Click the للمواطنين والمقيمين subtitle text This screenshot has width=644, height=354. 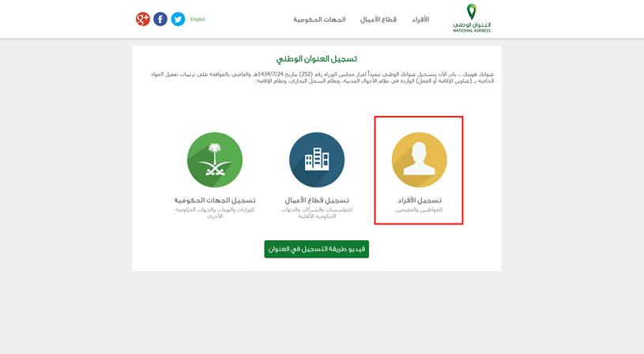click(x=419, y=210)
